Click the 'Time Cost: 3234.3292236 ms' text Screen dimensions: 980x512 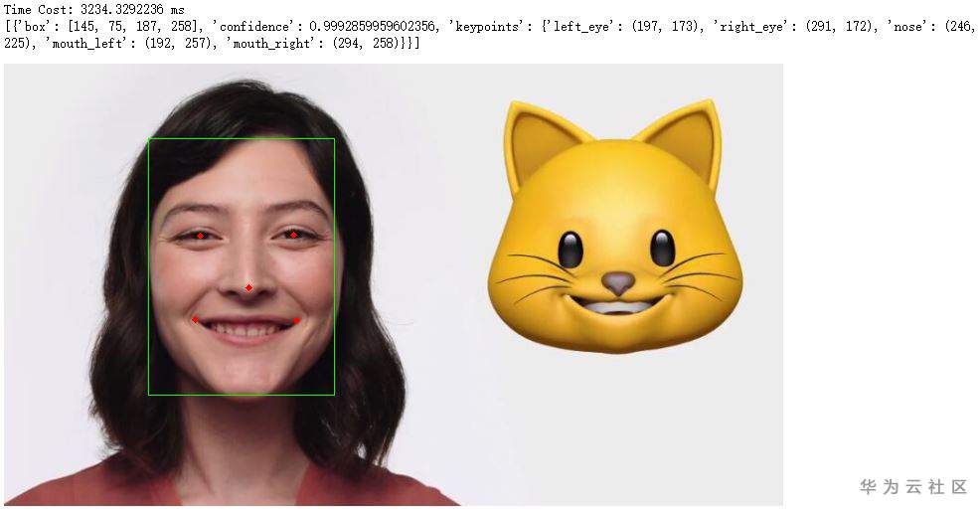tap(94, 9)
